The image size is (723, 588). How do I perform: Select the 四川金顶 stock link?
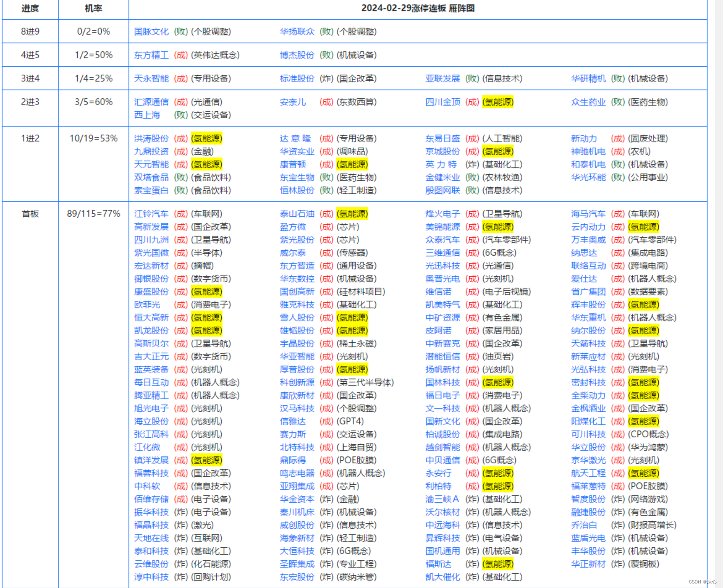(x=442, y=102)
